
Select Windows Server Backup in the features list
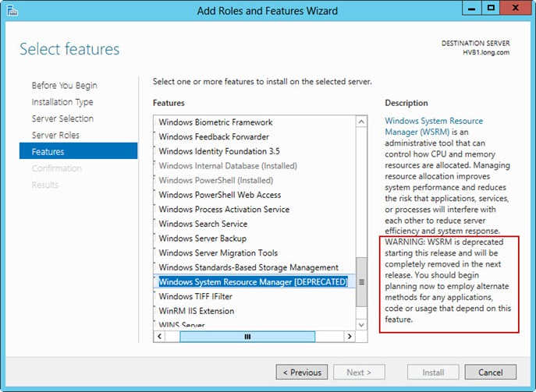pos(202,238)
